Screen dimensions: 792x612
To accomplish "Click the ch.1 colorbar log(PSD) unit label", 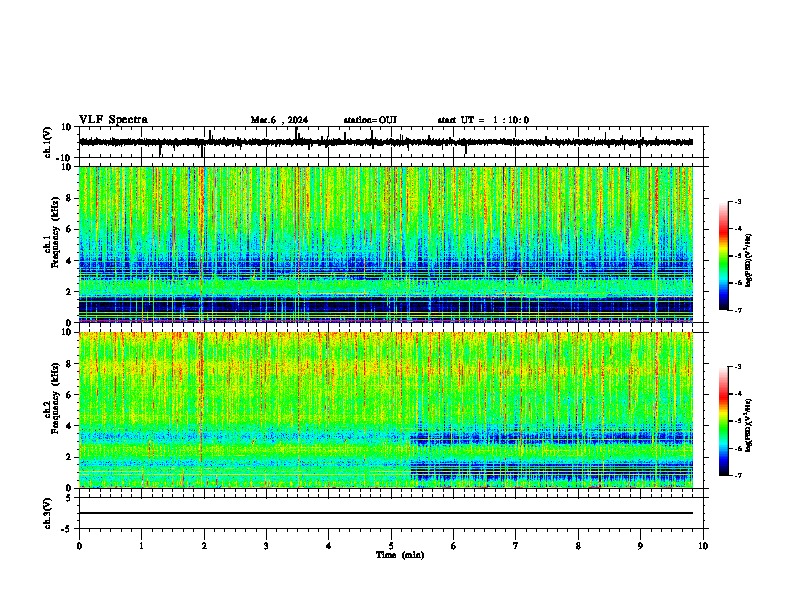I will 748,260.
